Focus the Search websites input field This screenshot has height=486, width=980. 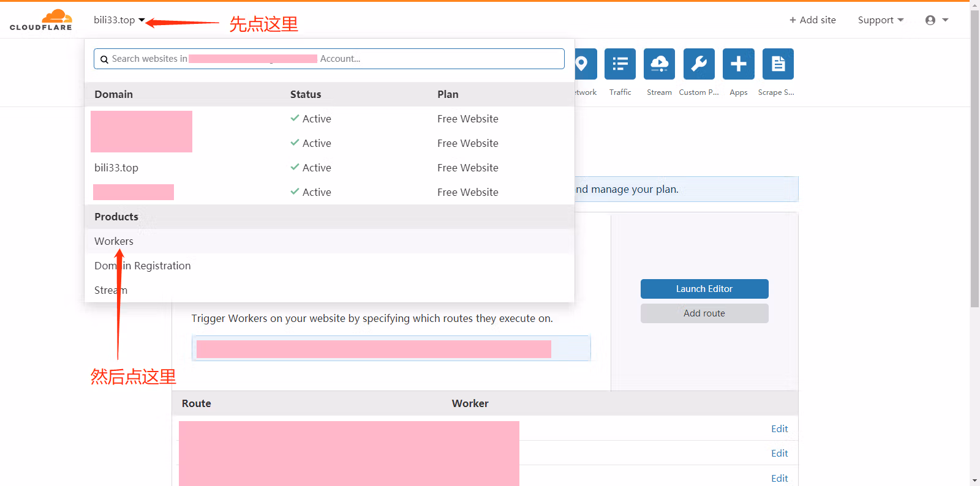[329, 59]
